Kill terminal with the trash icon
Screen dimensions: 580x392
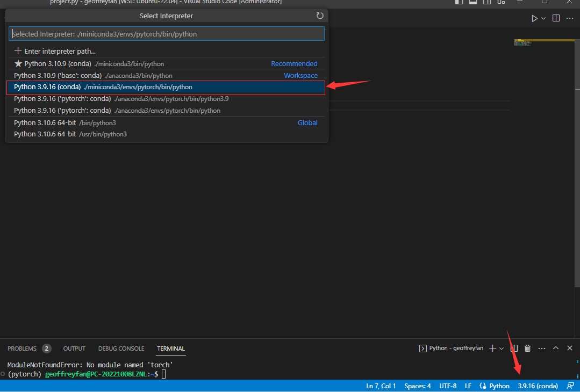pos(527,349)
